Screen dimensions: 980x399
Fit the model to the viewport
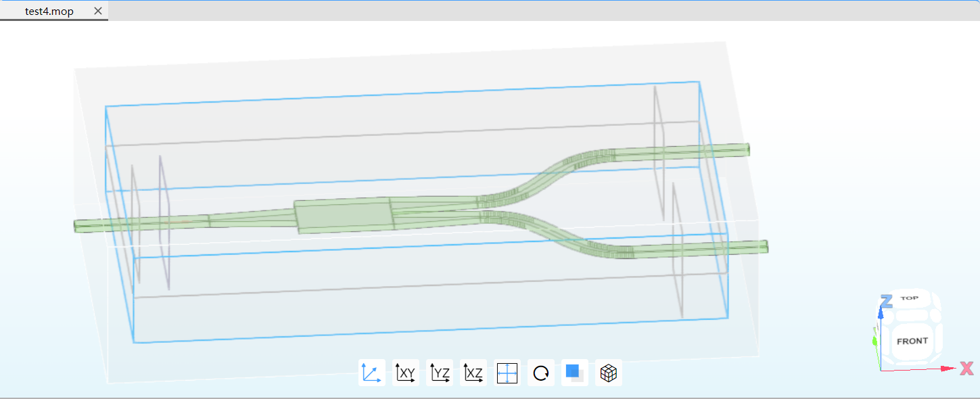[507, 373]
